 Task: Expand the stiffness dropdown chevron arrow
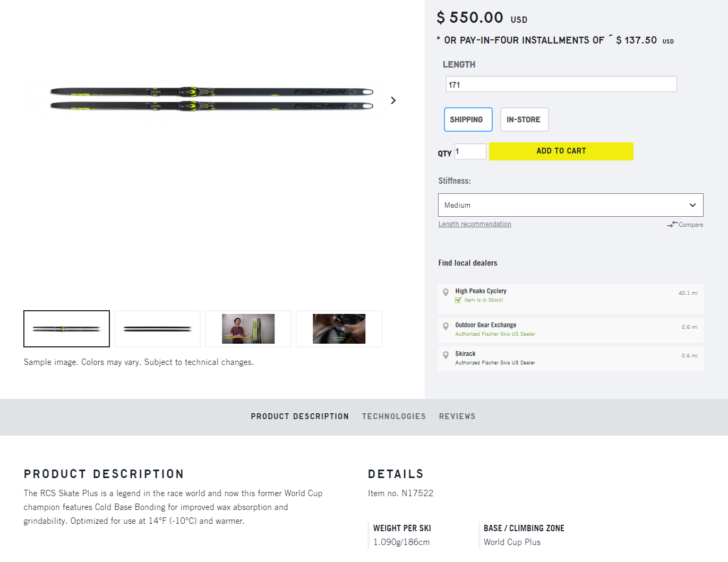click(692, 205)
